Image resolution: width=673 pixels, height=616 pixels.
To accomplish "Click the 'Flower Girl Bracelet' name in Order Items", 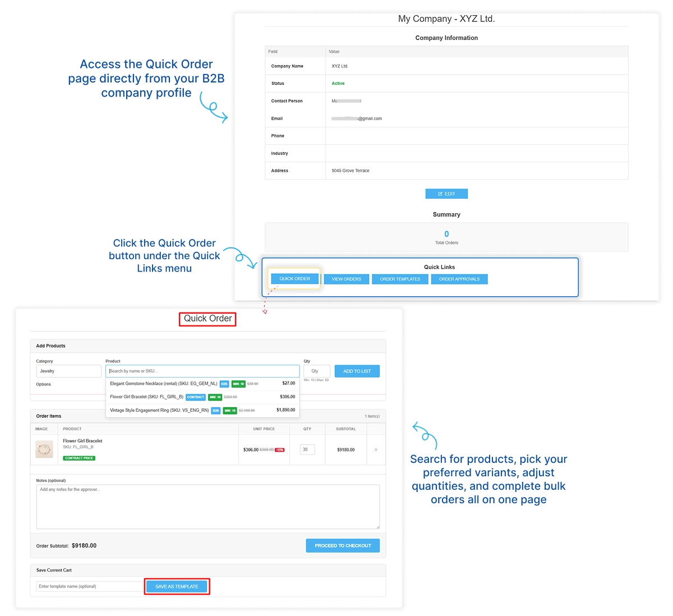I will click(x=82, y=441).
